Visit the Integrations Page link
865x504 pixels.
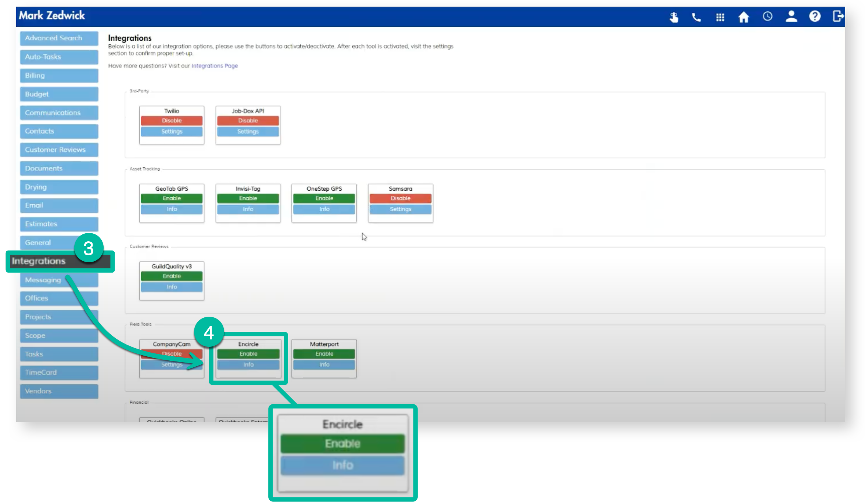(x=214, y=66)
